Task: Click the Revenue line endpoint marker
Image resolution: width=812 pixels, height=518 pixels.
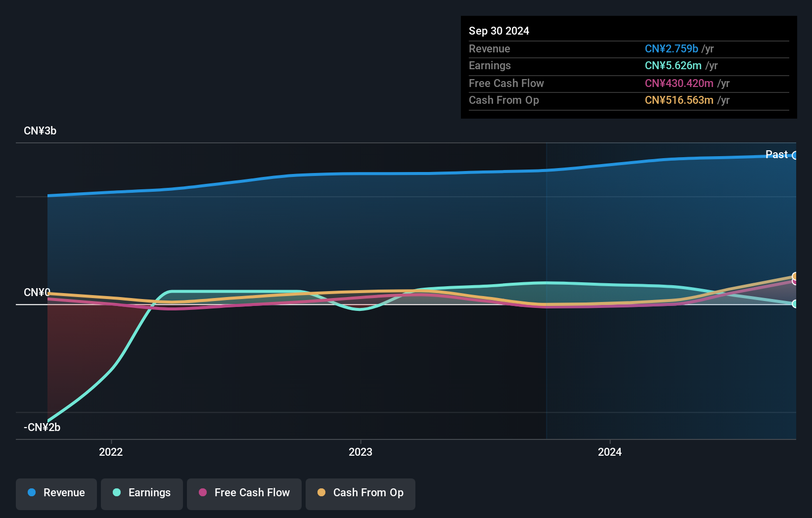Action: (x=795, y=156)
